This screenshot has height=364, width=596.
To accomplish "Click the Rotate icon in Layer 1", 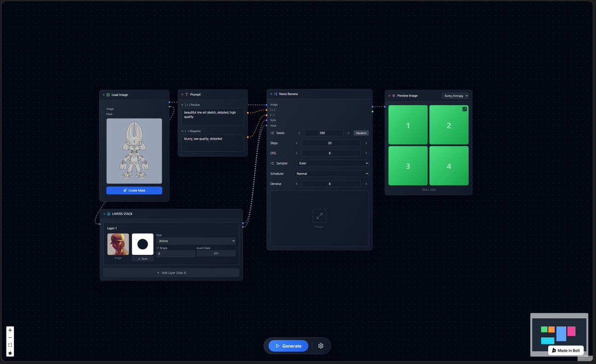I will click(x=157, y=248).
